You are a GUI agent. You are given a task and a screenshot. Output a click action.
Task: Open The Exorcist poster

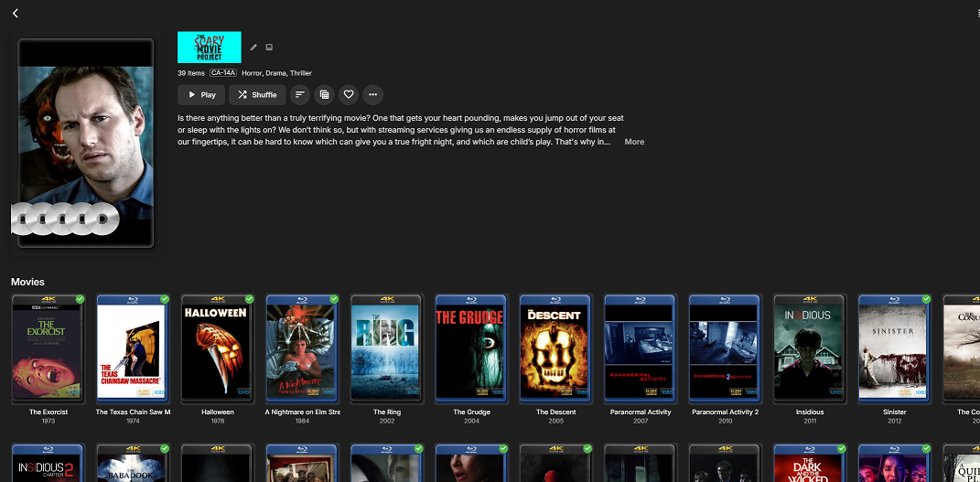[x=48, y=348]
